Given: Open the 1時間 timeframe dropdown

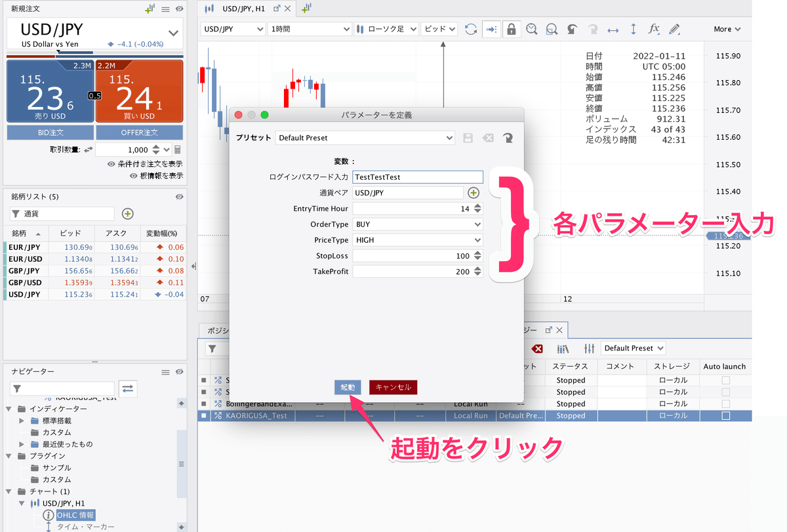Looking at the screenshot, I should click(x=310, y=29).
